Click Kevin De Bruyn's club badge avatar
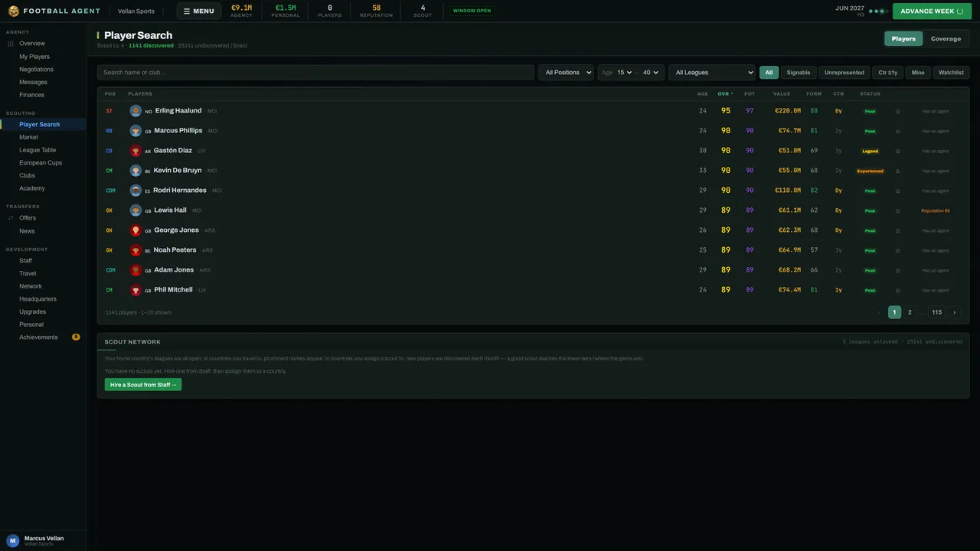Image resolution: width=980 pixels, height=551 pixels. (x=136, y=171)
